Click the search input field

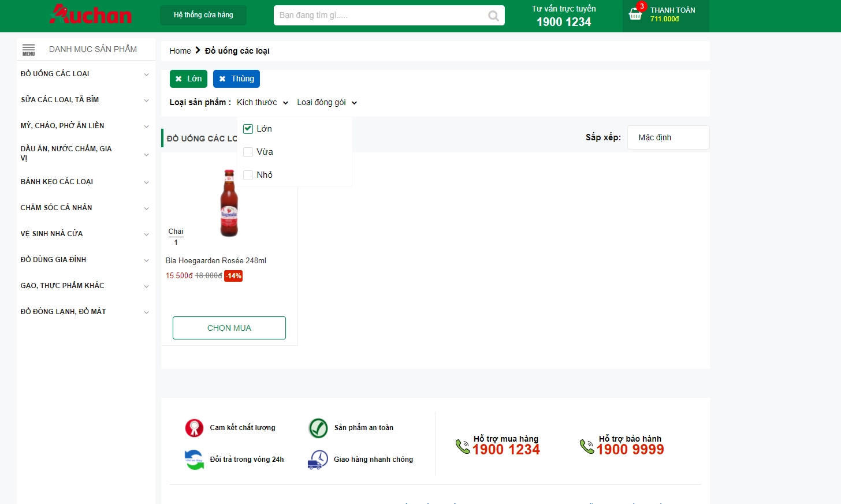[x=381, y=16]
